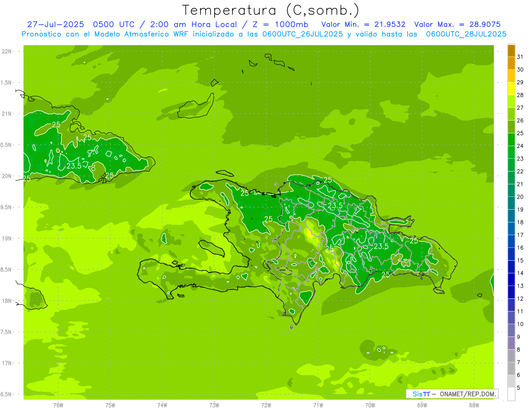Click the "73W" longitude label
The image size is (532, 411).
pos(214,405)
